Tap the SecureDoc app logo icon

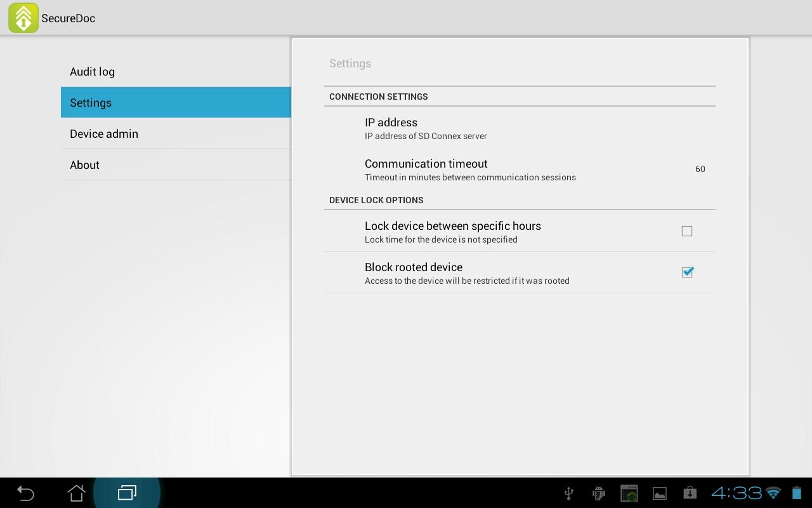pyautogui.click(x=23, y=18)
